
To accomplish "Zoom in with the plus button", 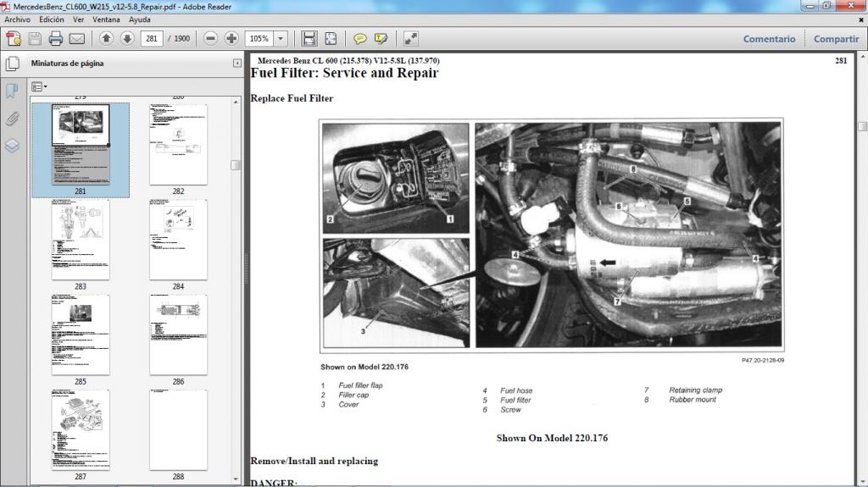I will pos(231,38).
